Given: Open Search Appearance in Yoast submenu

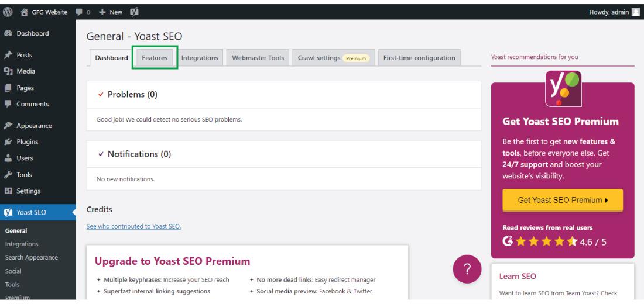Looking at the screenshot, I should (x=31, y=257).
